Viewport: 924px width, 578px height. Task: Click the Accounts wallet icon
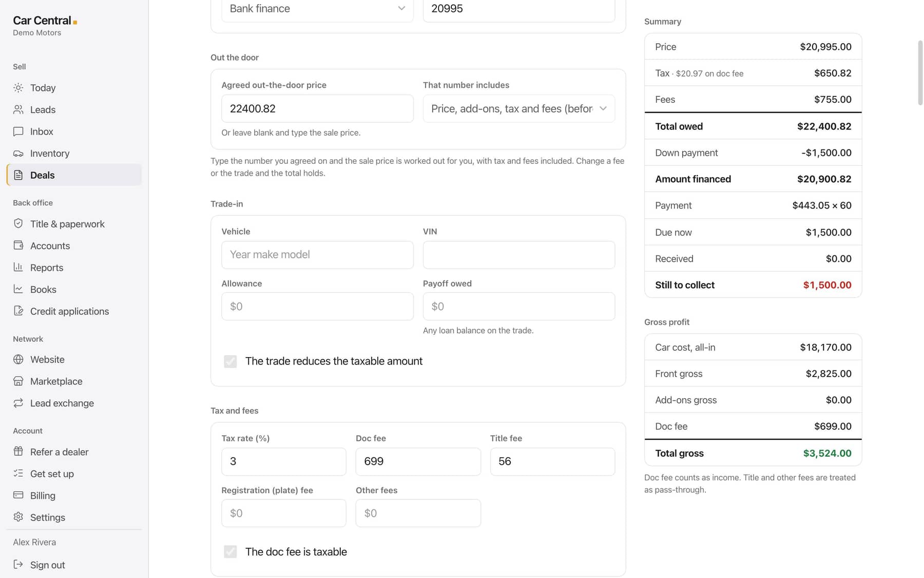pos(18,246)
